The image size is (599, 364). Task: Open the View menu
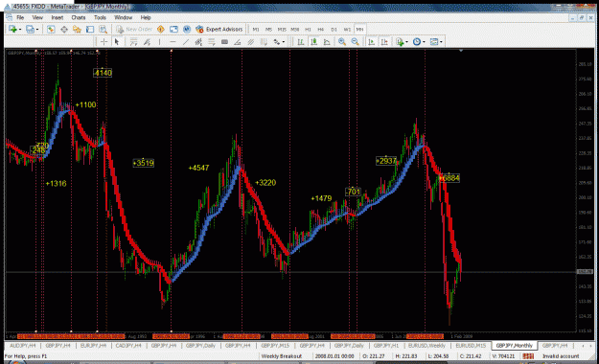coord(37,17)
